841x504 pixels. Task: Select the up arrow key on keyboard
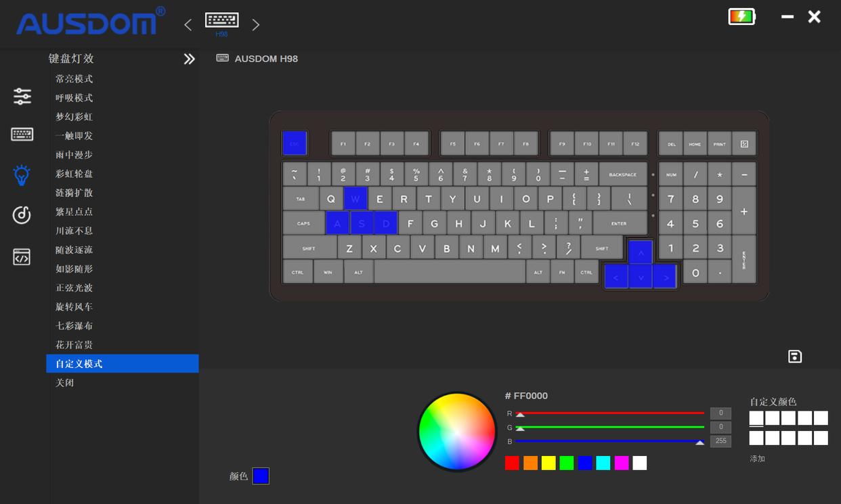(x=640, y=252)
